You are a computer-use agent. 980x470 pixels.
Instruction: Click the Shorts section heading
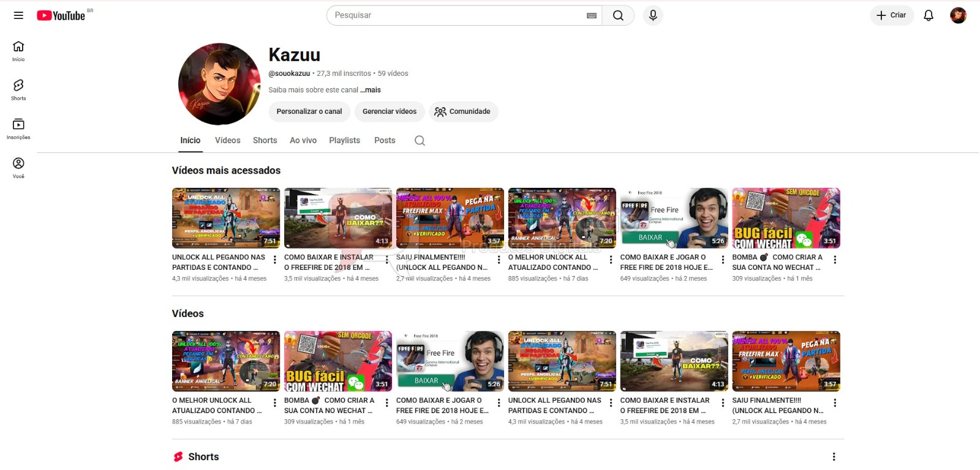click(203, 457)
